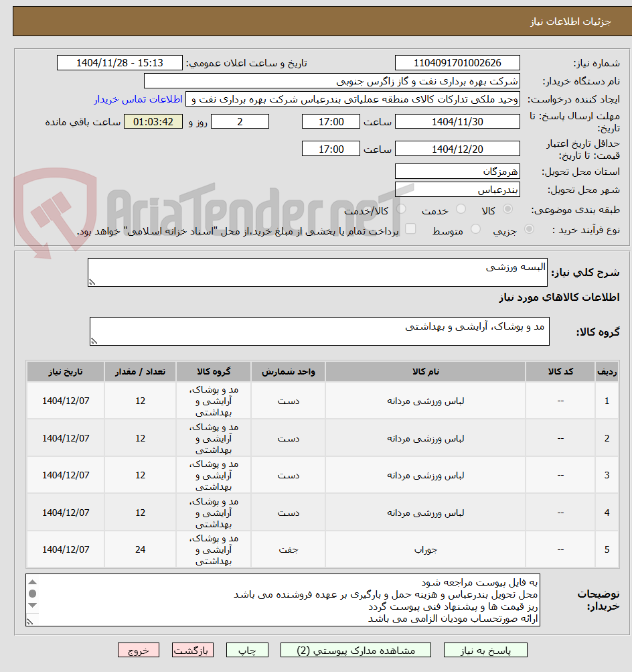Image resolution: width=632 pixels, height=672 pixels.
Task: Click the بازگشت back button
Action: coord(193,650)
